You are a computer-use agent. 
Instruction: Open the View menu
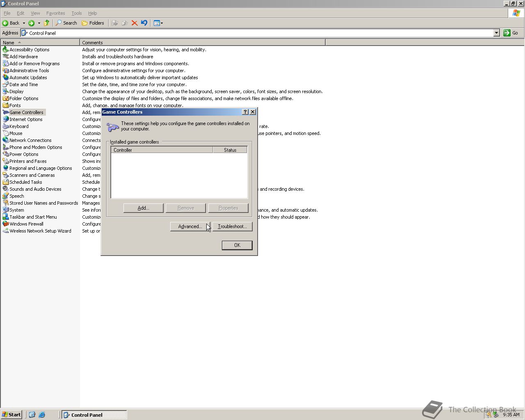pyautogui.click(x=35, y=13)
